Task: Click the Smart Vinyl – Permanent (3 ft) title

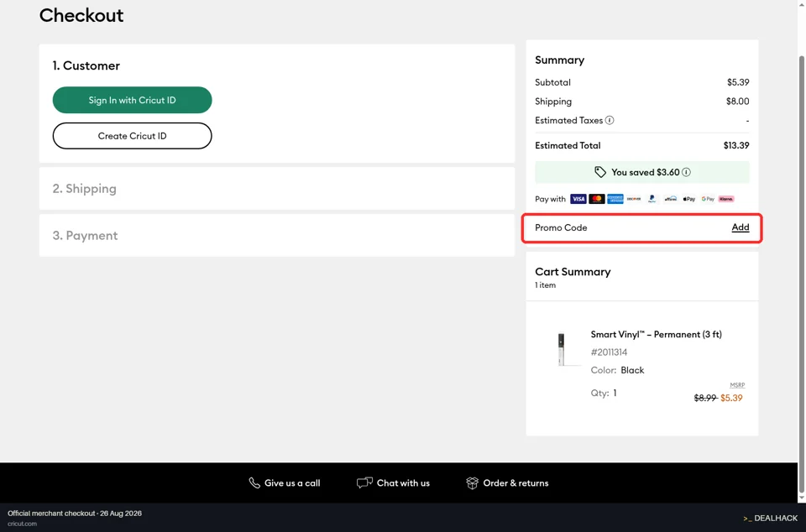Action: click(x=656, y=334)
